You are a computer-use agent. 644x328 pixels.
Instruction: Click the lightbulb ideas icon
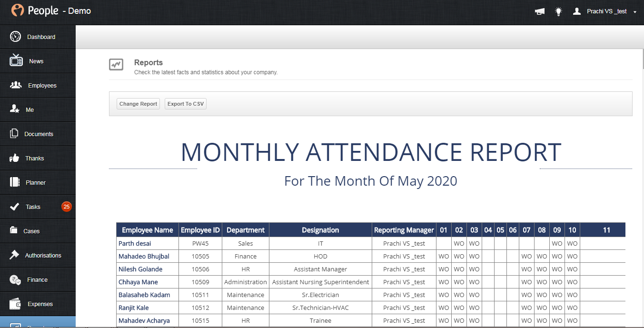[x=559, y=11]
